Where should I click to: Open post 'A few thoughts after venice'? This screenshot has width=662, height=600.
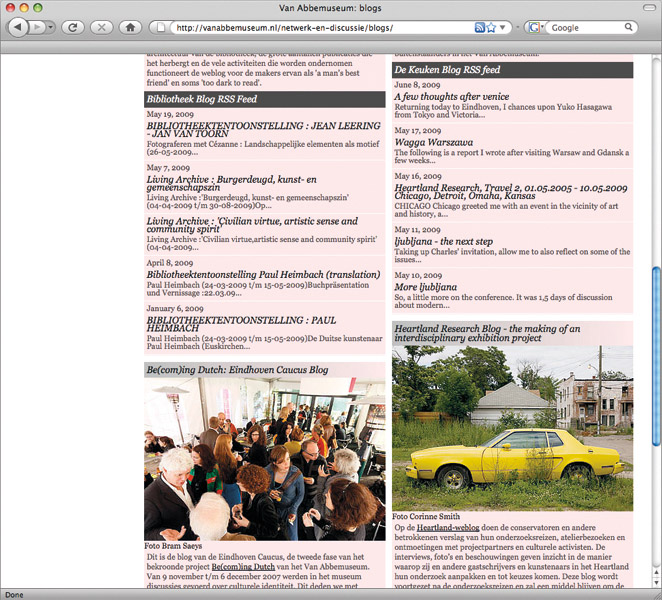coord(452,96)
